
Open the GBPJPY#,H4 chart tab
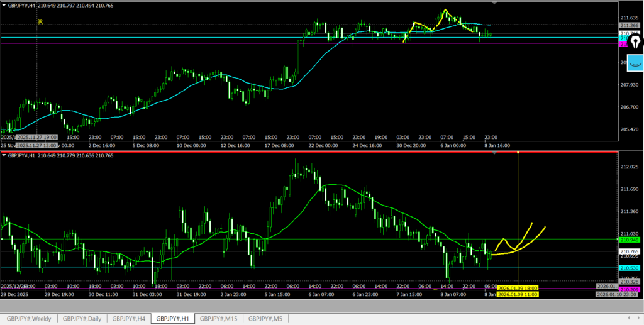coord(129,319)
